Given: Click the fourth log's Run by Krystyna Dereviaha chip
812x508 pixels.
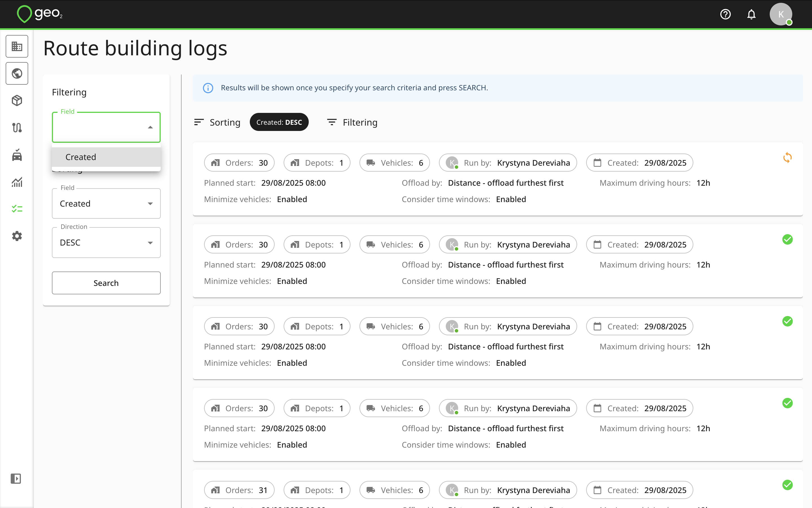Looking at the screenshot, I should click(x=508, y=408).
